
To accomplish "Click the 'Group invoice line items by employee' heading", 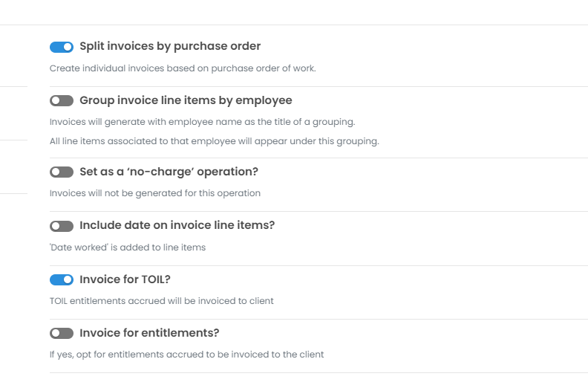I will 186,100.
